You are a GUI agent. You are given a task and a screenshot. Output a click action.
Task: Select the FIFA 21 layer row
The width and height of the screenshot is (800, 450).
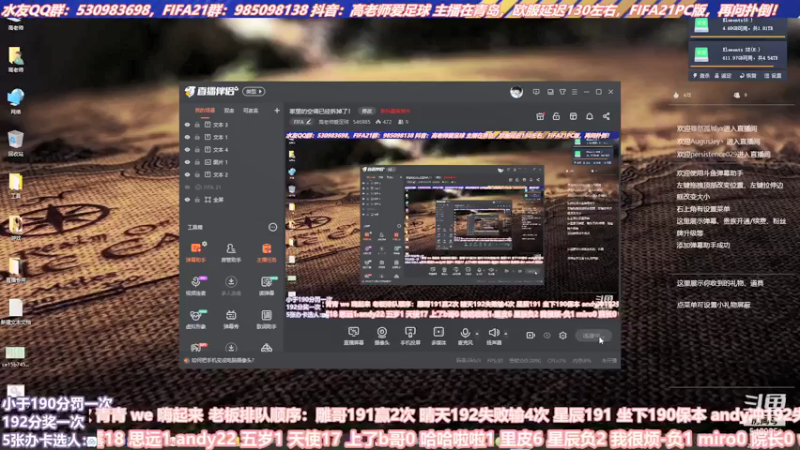232,187
